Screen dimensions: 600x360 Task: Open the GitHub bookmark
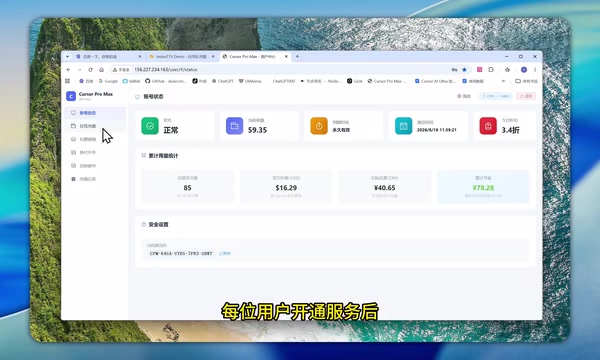(166, 81)
